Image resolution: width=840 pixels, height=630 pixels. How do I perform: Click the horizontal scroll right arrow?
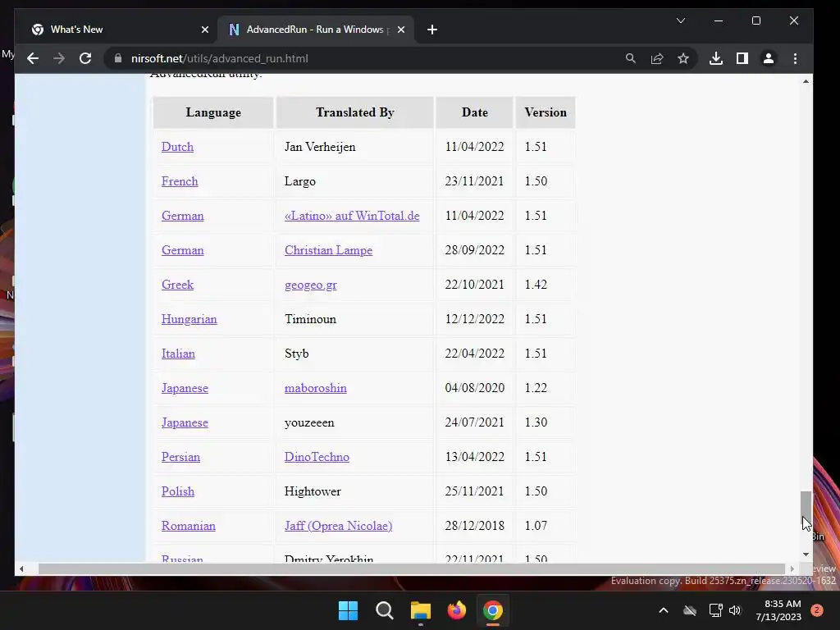click(x=792, y=568)
